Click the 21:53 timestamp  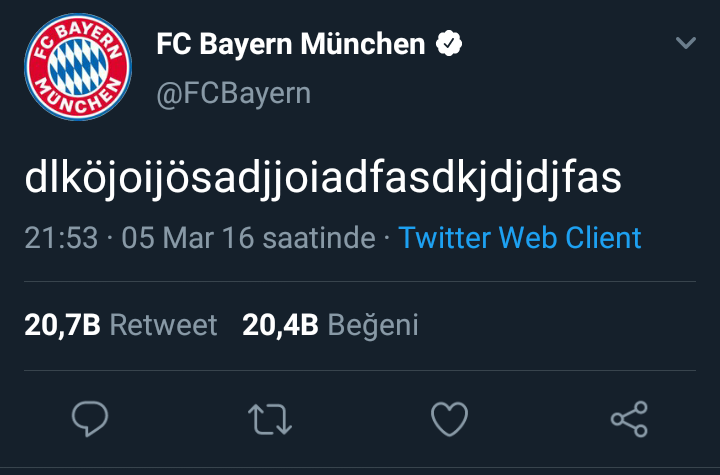click(x=62, y=238)
